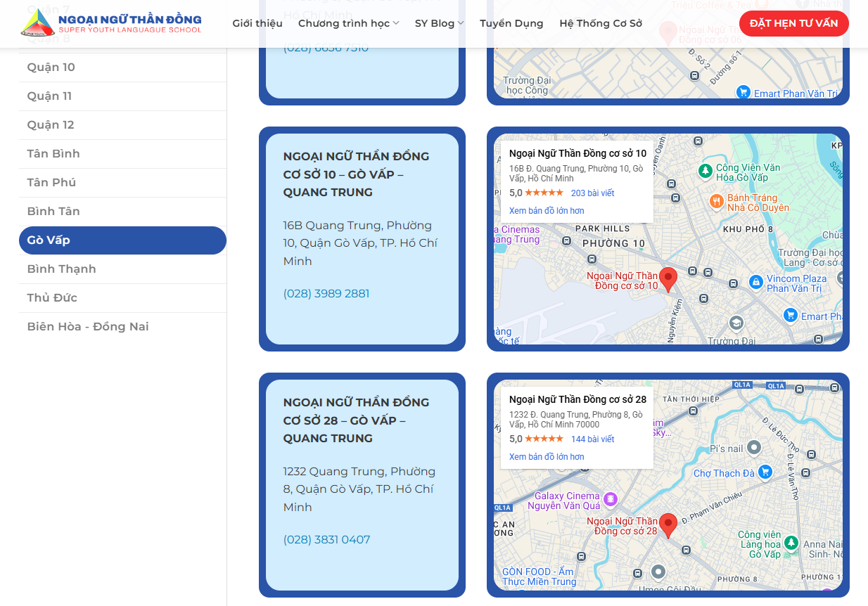Click the Ngoại Ngữ Thần Đồng logo
868x606 pixels.
point(111,24)
